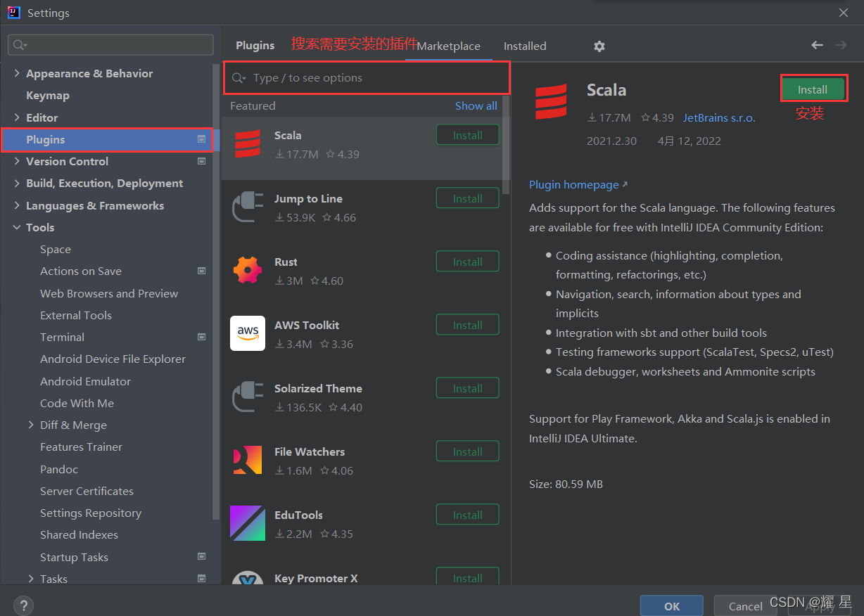Confirm settings with the OK button
864x616 pixels.
tap(672, 605)
